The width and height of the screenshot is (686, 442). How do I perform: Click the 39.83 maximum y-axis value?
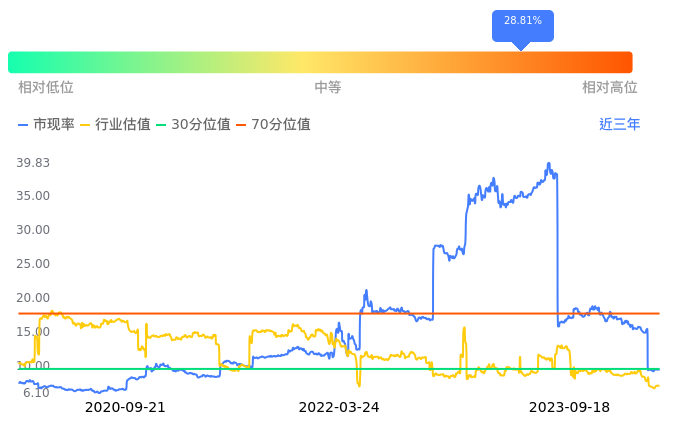tap(34, 163)
